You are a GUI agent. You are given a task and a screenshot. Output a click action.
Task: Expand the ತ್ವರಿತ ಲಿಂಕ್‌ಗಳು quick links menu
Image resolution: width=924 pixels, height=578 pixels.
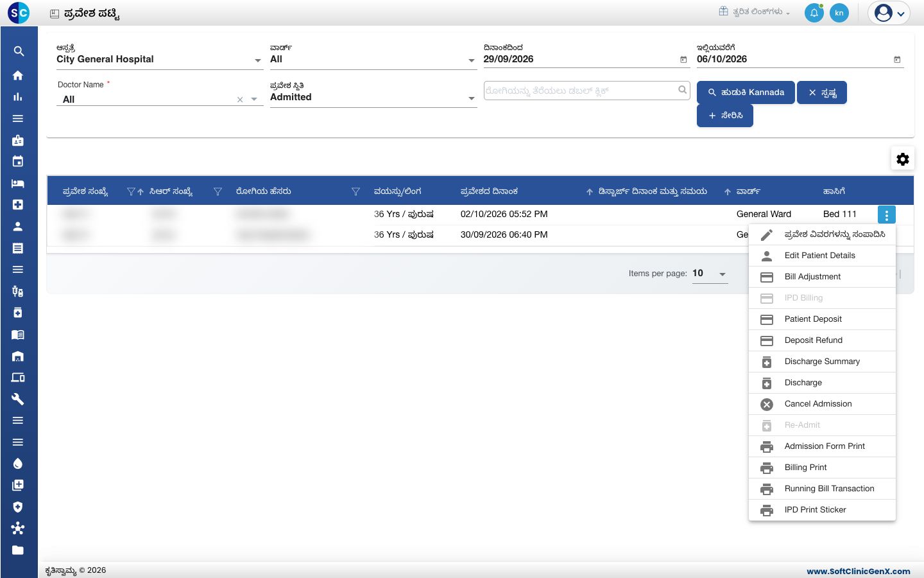(x=755, y=12)
